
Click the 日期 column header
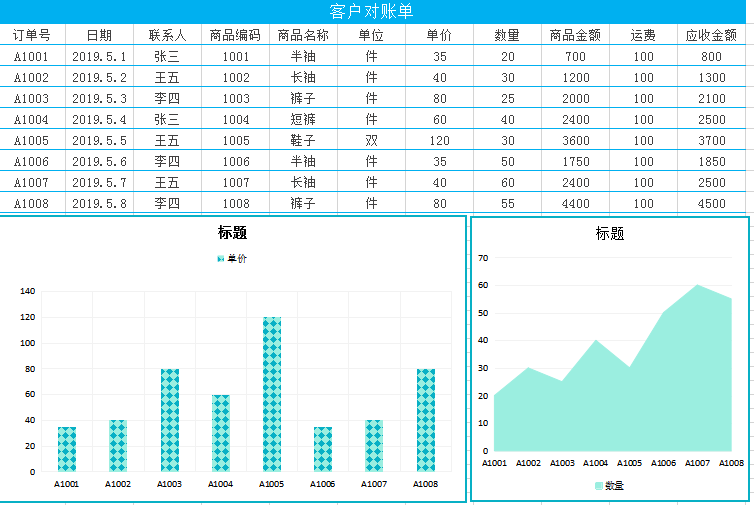(100, 35)
